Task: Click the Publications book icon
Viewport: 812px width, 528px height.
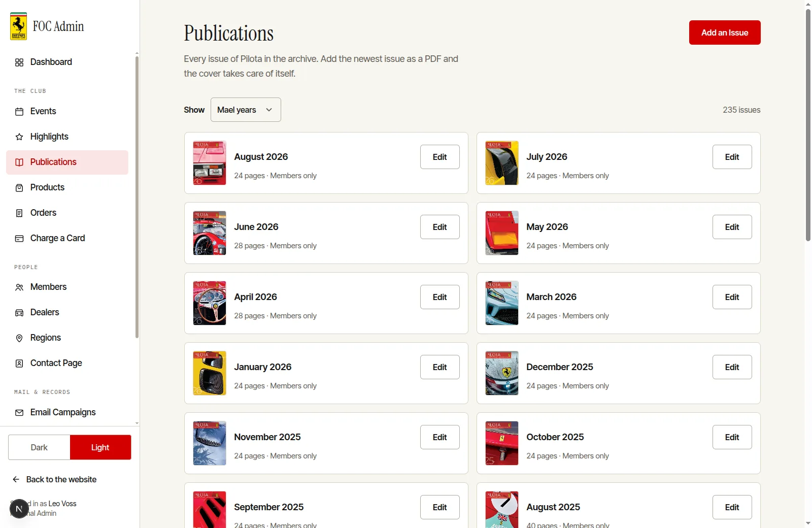Action: point(19,162)
